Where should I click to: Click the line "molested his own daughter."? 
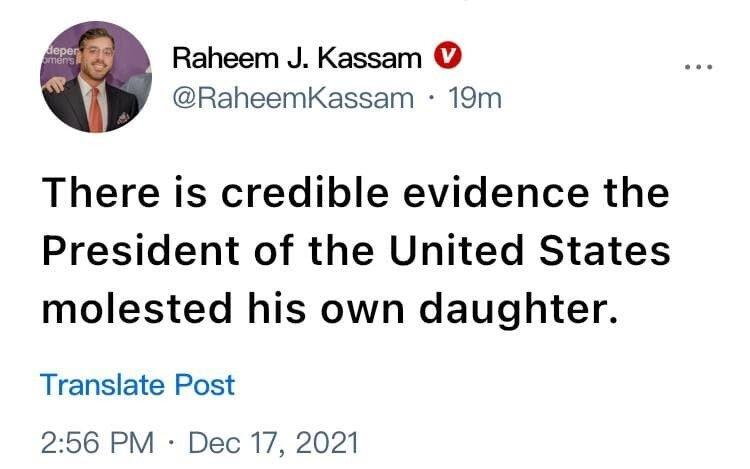pos(330,310)
